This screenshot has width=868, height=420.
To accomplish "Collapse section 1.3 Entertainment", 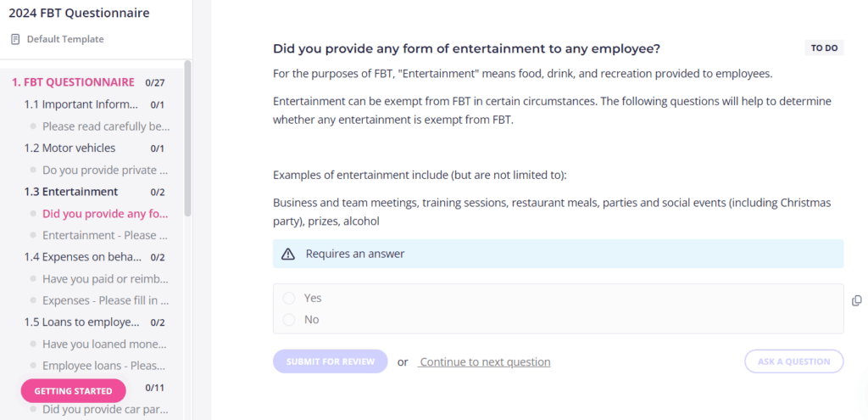I will point(71,192).
